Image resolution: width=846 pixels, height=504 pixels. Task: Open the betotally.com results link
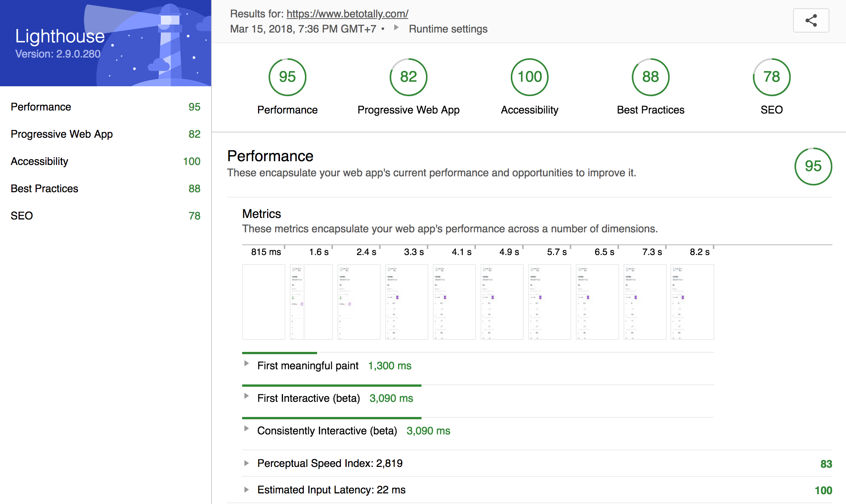[347, 14]
